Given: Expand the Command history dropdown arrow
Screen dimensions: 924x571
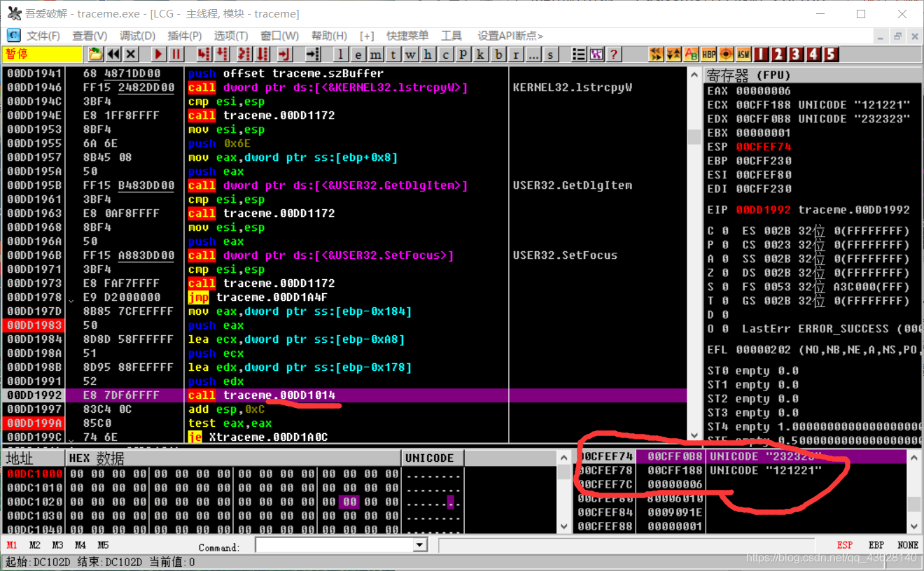Looking at the screenshot, I should [420, 545].
